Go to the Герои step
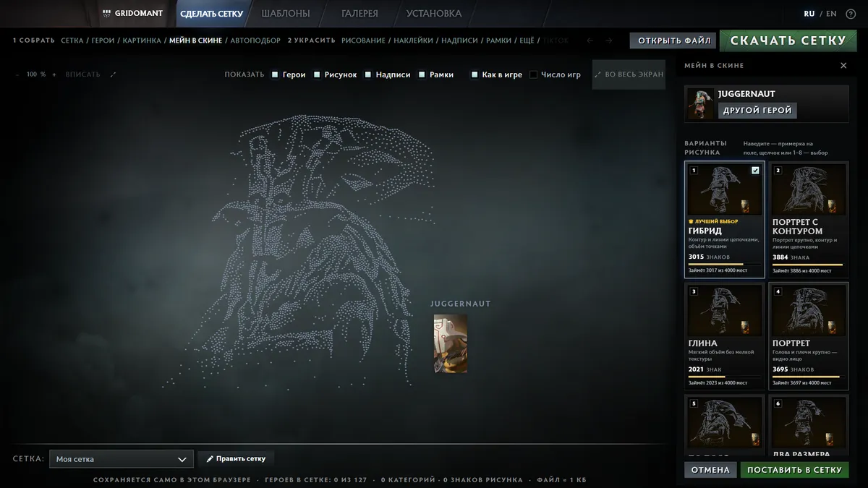Viewport: 868px width, 488px height. click(x=103, y=40)
